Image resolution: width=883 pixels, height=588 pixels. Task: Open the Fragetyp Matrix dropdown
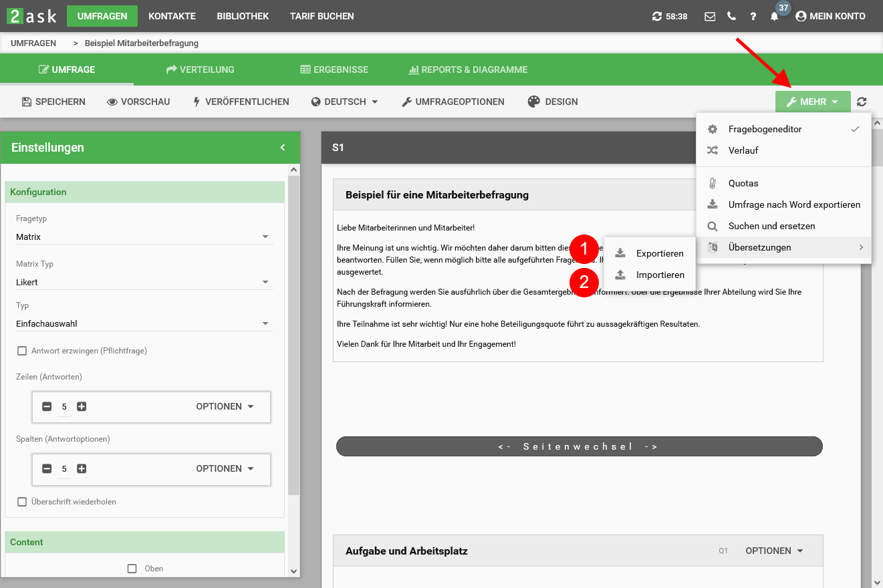click(x=144, y=237)
